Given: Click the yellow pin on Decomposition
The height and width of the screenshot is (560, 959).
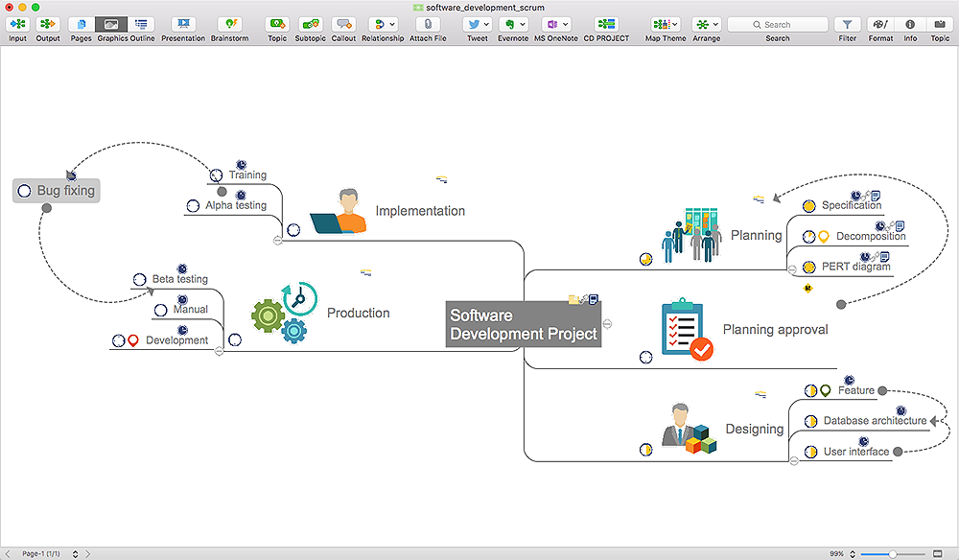Looking at the screenshot, I should [824, 237].
